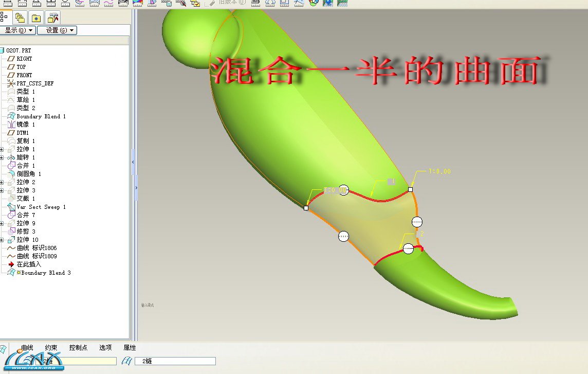Select 镜像 1 in the model tree
The width and height of the screenshot is (588, 374).
coord(26,124)
